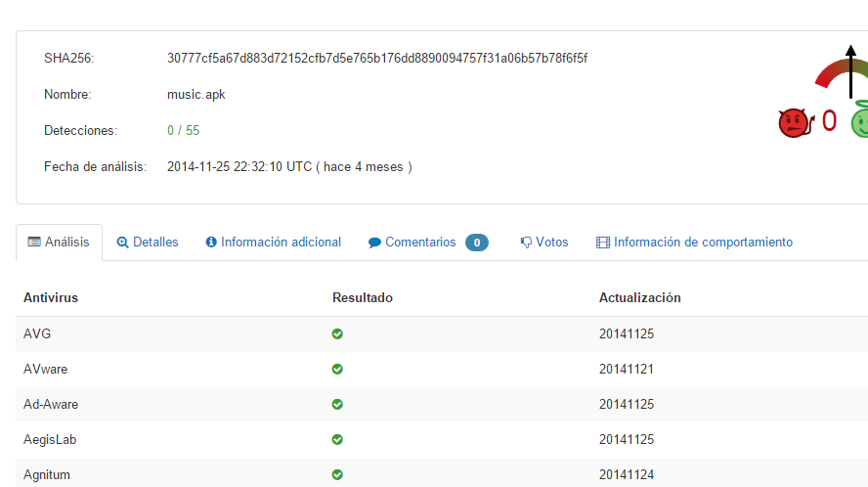Click the Antivirus column header
Image resolution: width=868 pixels, height=487 pixels.
point(51,297)
